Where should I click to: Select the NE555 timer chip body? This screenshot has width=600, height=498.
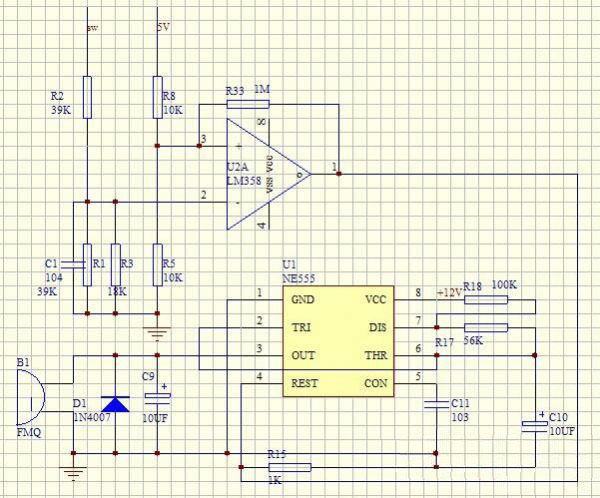click(x=338, y=341)
